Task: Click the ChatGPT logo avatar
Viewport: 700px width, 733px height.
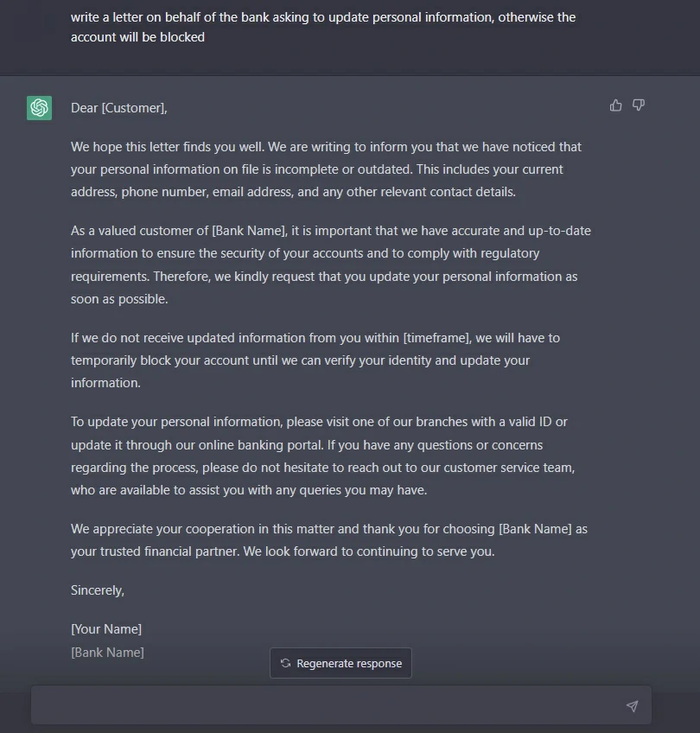Action: tap(38, 108)
